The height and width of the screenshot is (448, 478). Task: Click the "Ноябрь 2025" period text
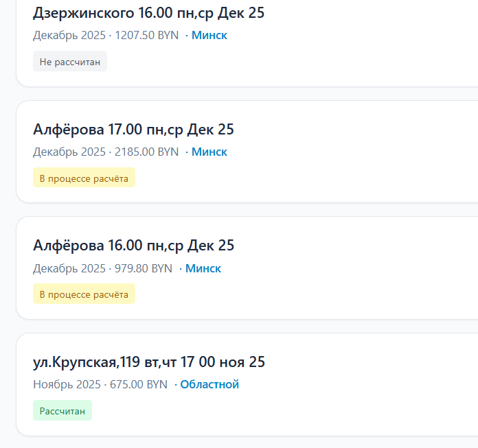tap(67, 384)
